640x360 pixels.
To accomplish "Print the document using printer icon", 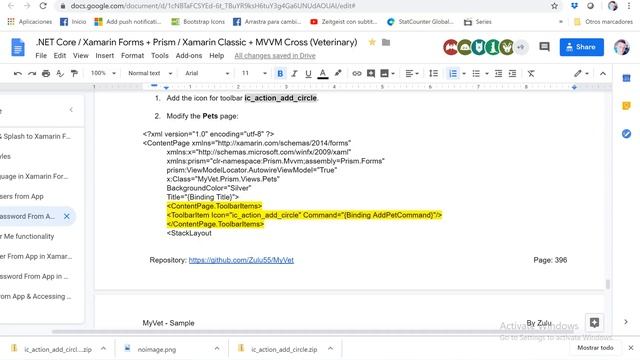I will coord(46,73).
